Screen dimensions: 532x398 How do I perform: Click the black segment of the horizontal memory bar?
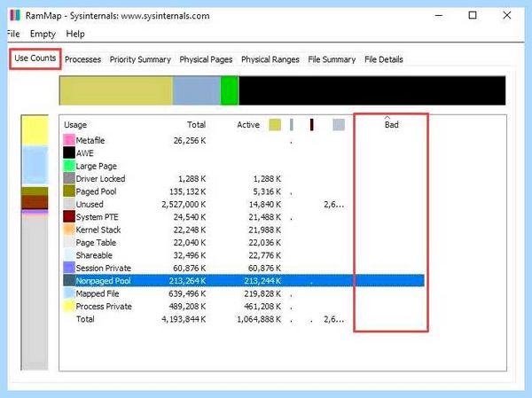pyautogui.click(x=372, y=90)
